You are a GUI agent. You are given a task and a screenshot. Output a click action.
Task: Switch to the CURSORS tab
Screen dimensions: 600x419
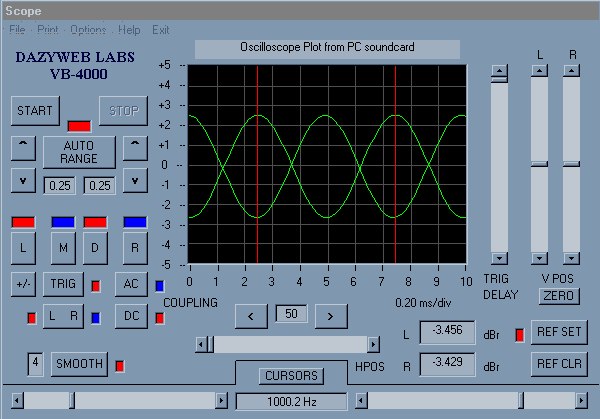[290, 376]
